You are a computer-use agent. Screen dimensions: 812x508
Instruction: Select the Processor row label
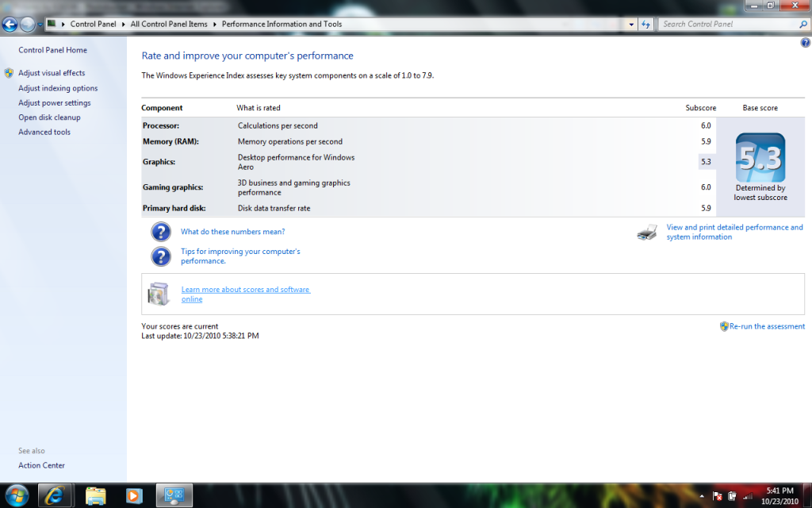160,125
